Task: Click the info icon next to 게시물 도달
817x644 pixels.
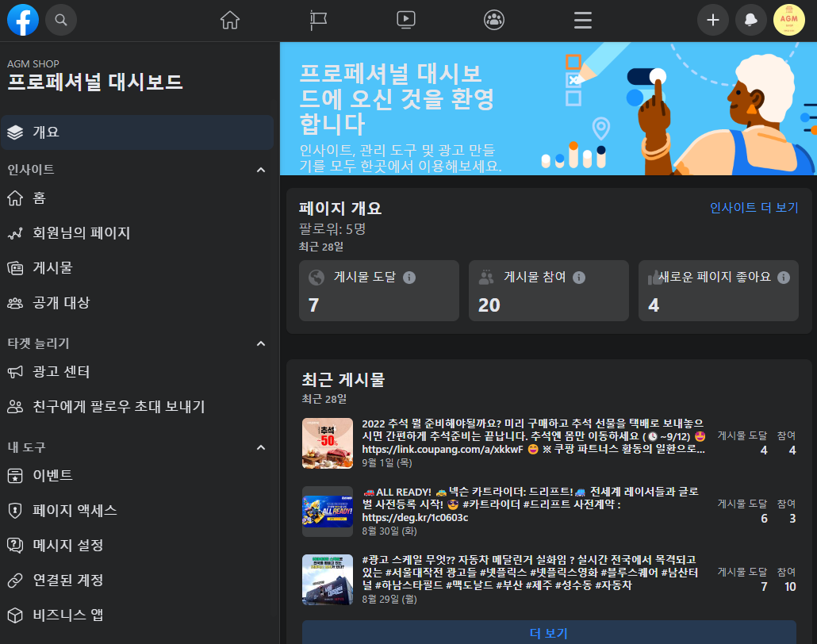Action: pyautogui.click(x=409, y=278)
